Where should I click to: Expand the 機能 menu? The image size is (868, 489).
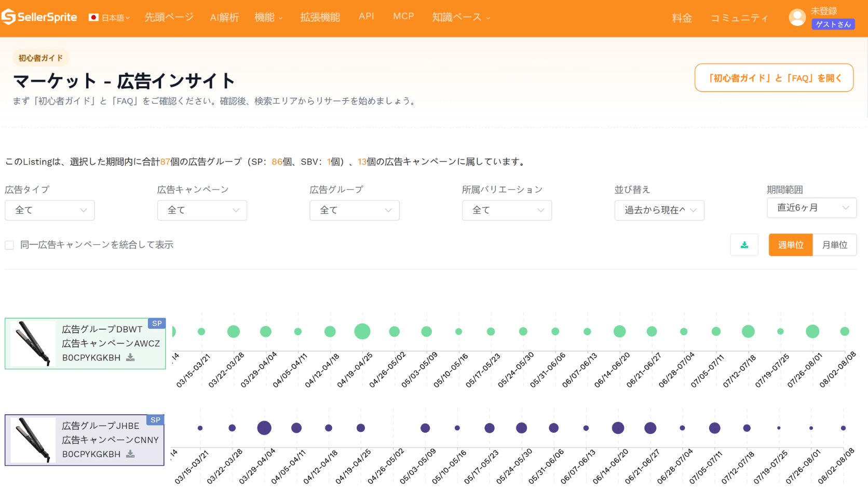tap(268, 17)
